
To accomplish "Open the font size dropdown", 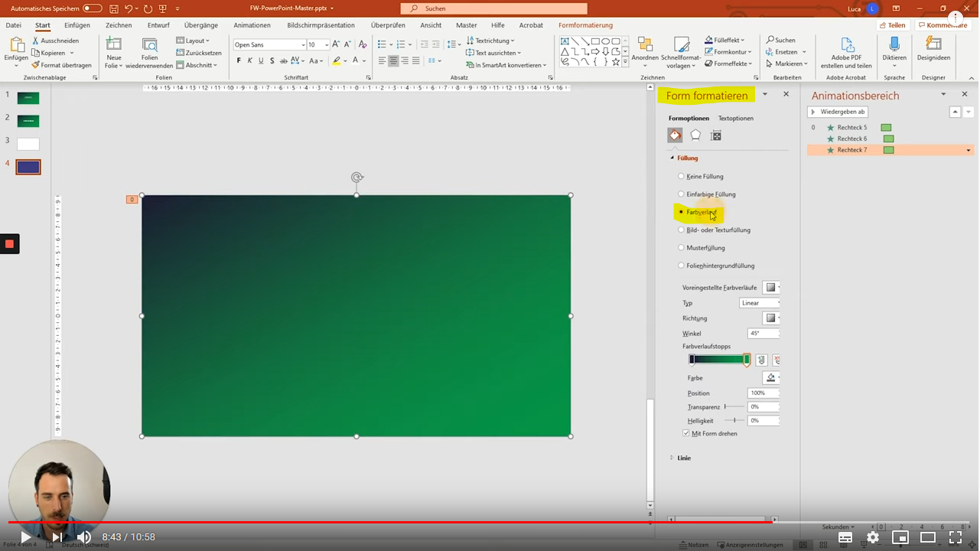I will (x=325, y=45).
